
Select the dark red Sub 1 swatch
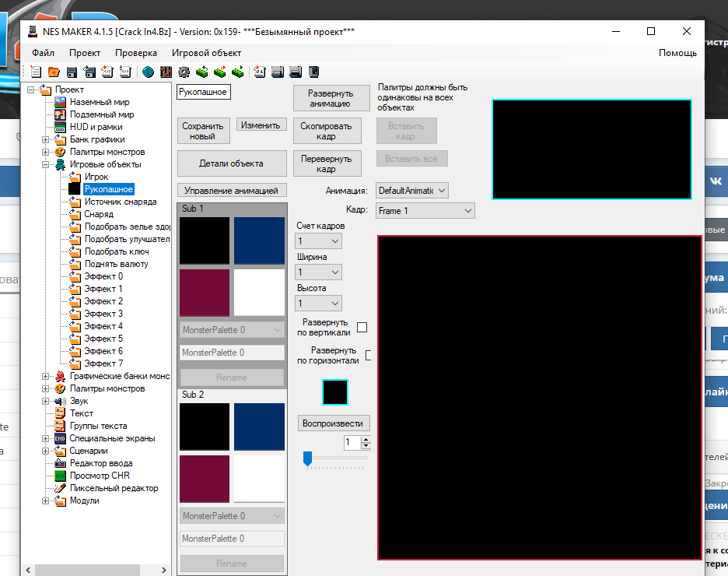pos(205,293)
